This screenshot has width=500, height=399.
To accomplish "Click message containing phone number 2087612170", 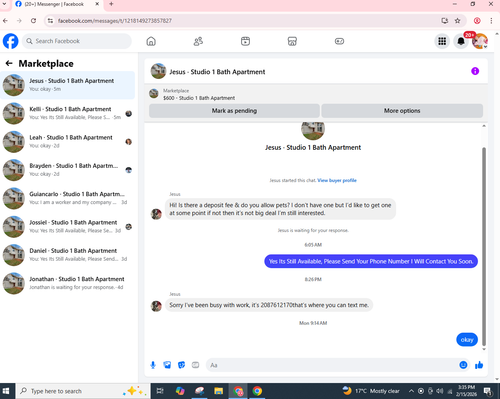I will pos(269,305).
